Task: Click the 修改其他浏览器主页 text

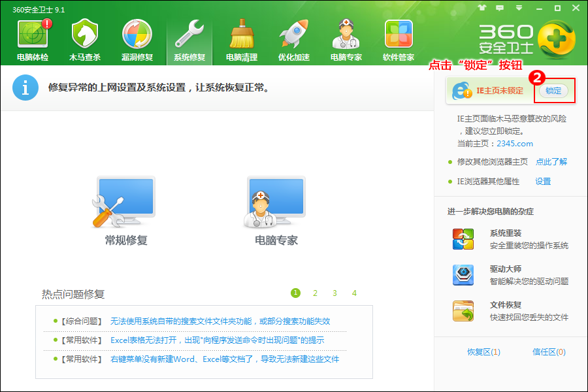Action: click(x=493, y=161)
